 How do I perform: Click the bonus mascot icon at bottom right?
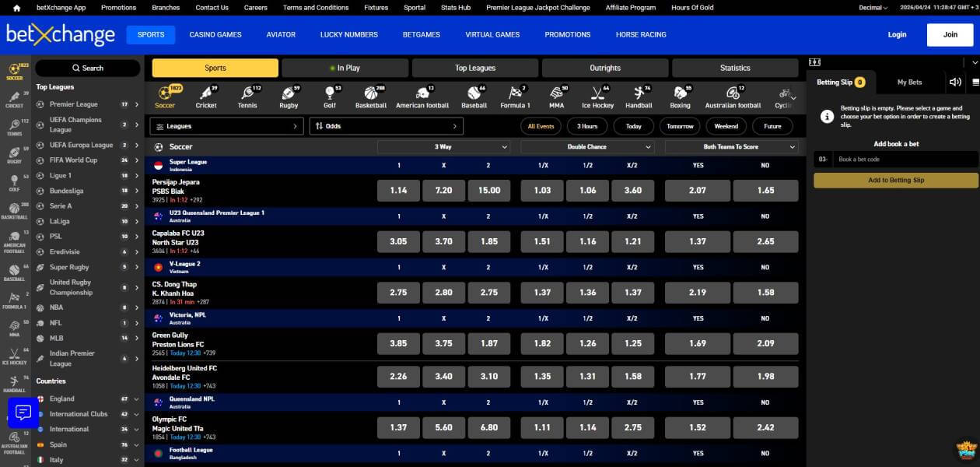coord(967,450)
